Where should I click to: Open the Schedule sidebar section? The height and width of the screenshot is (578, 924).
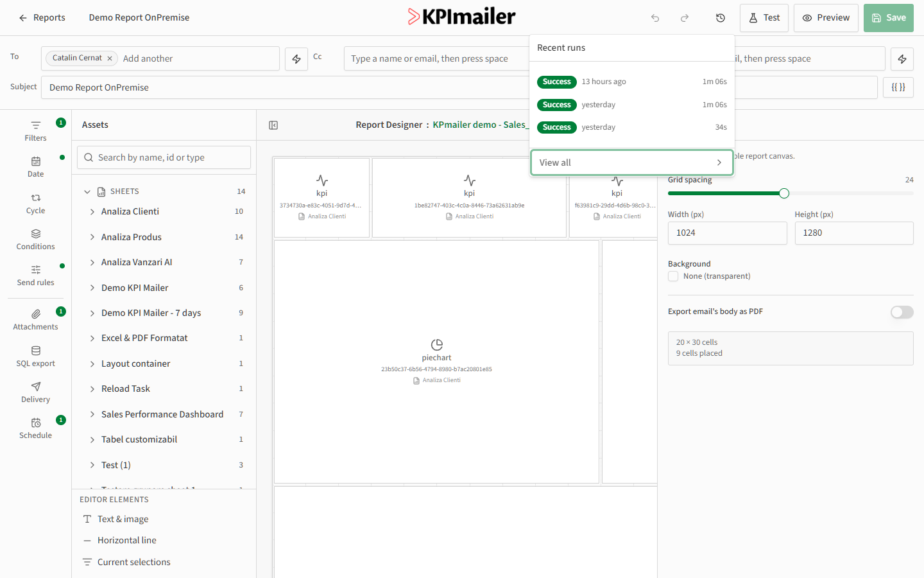pos(36,428)
